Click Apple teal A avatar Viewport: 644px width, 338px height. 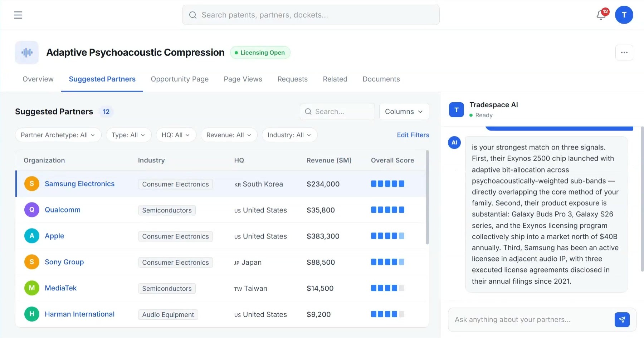[x=32, y=236]
